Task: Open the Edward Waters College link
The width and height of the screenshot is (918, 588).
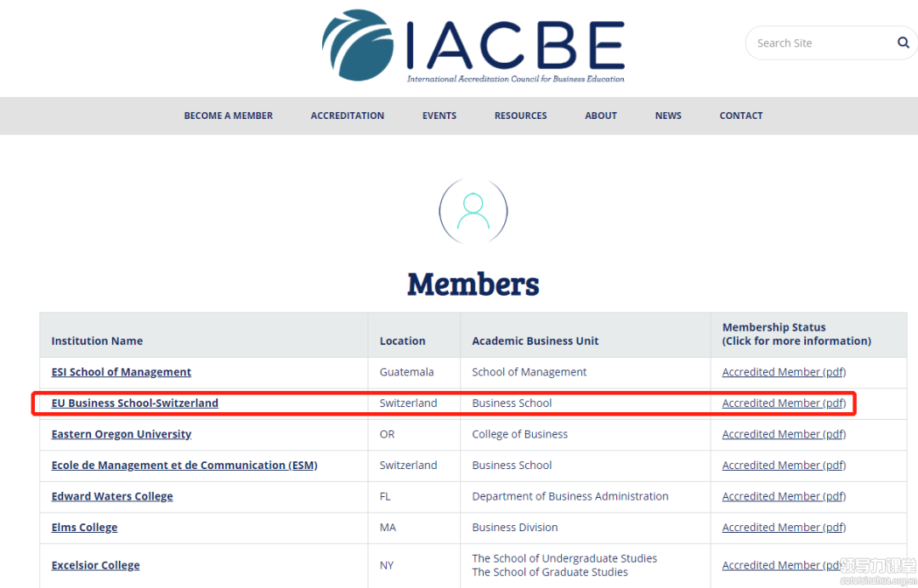Action: (112, 496)
